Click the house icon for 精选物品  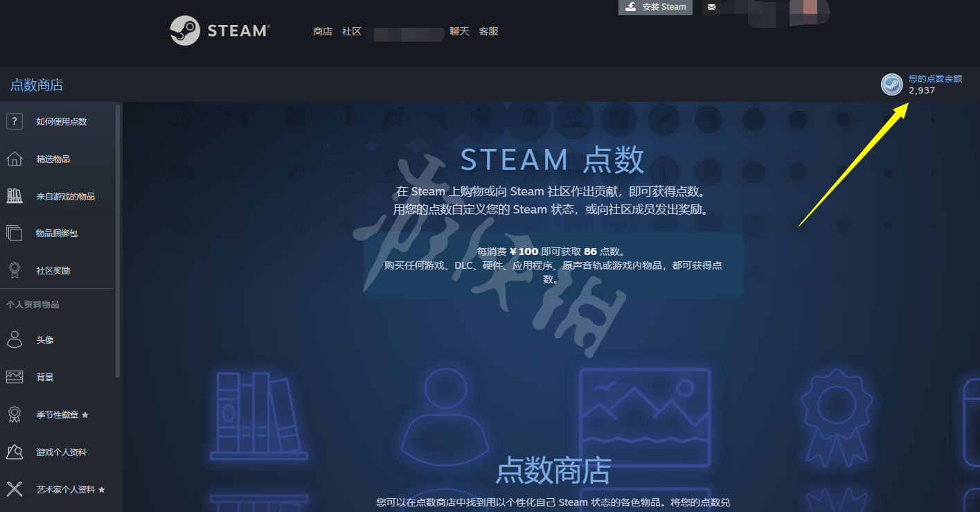(x=15, y=159)
